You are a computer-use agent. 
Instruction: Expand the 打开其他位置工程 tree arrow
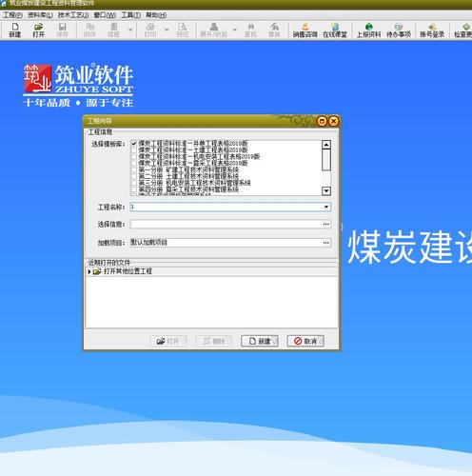[89, 272]
